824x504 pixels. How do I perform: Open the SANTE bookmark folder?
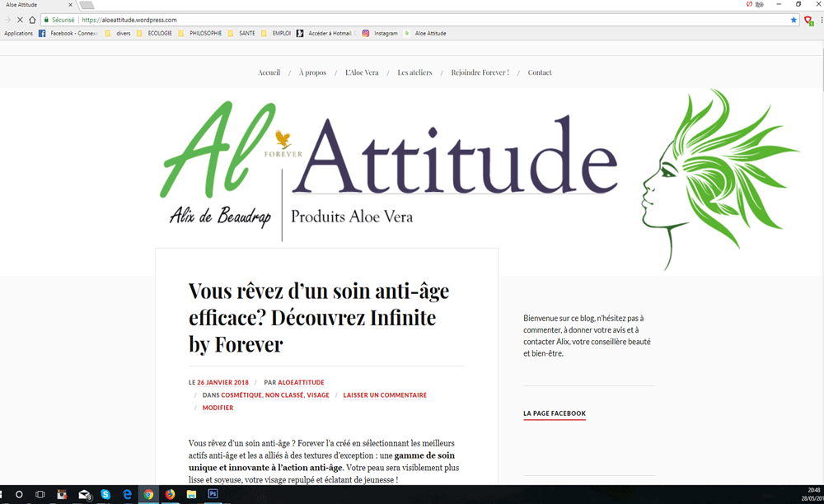point(241,33)
